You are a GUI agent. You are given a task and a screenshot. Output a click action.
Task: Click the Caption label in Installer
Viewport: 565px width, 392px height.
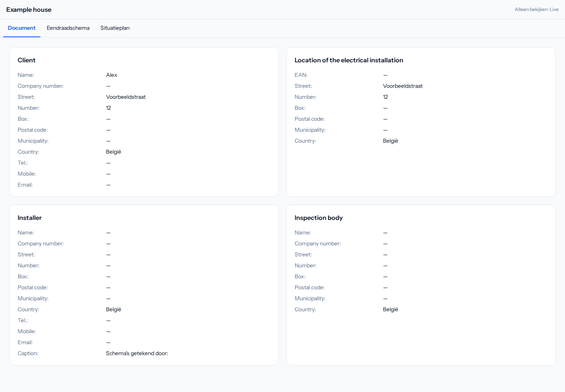tap(28, 353)
